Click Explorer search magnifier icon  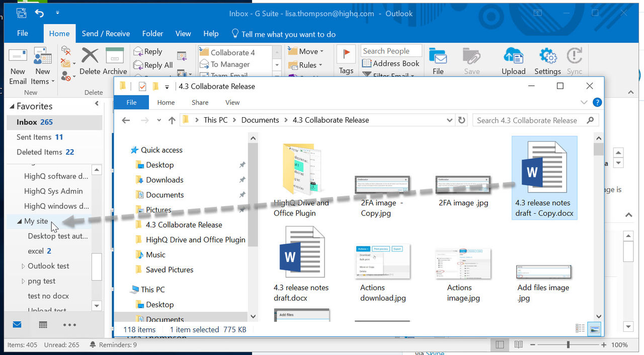point(591,120)
